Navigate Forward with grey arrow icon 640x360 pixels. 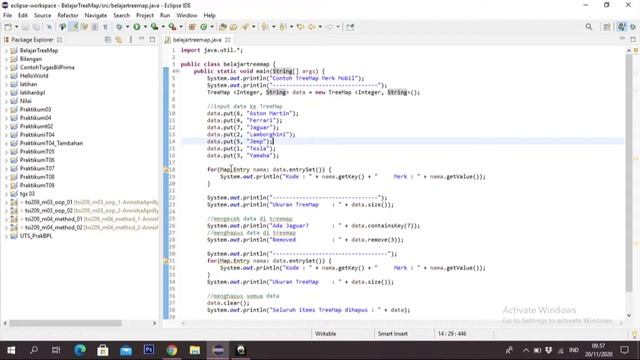pos(329,27)
